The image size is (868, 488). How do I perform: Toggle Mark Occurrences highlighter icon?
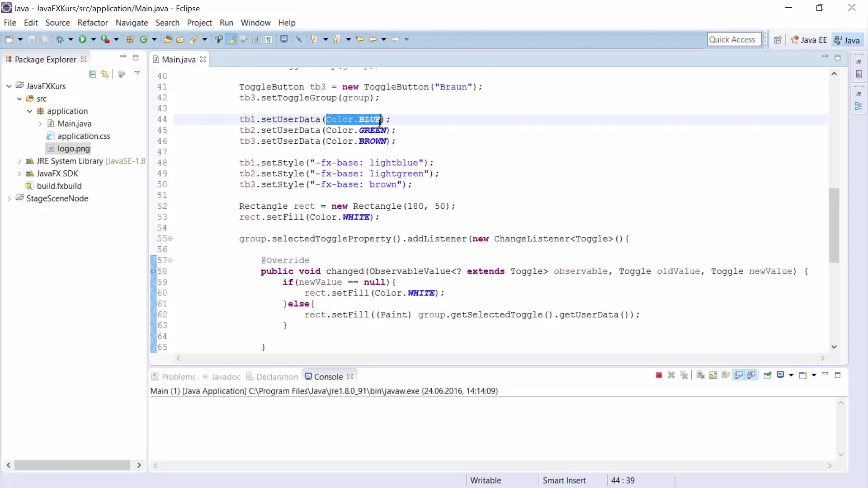tap(232, 39)
